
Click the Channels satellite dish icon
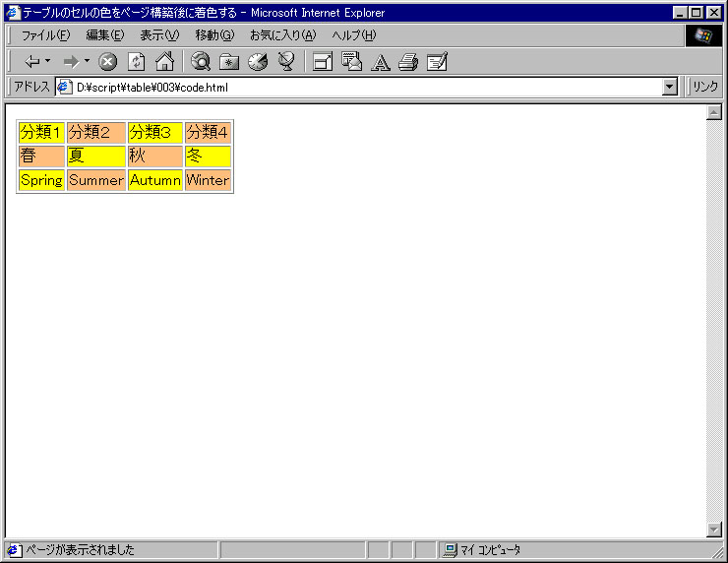[x=286, y=61]
